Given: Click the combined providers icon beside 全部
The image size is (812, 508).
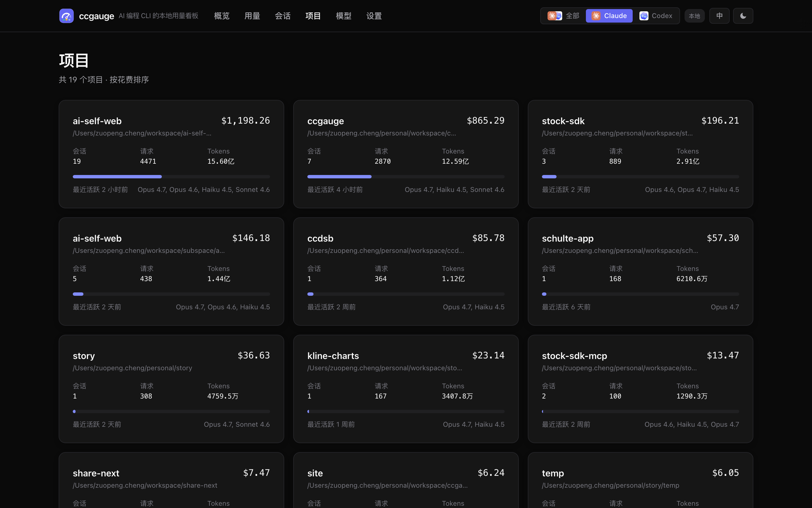Looking at the screenshot, I should click(x=555, y=16).
